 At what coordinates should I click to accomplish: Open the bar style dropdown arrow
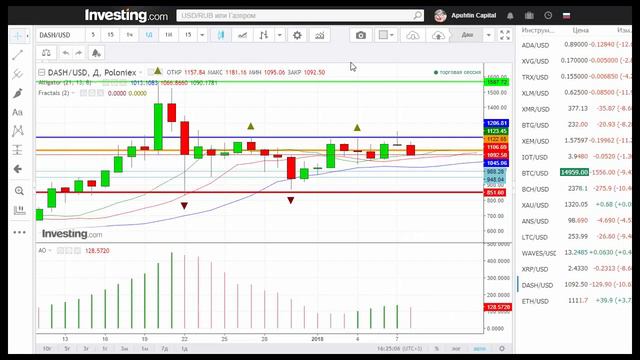(x=280, y=35)
